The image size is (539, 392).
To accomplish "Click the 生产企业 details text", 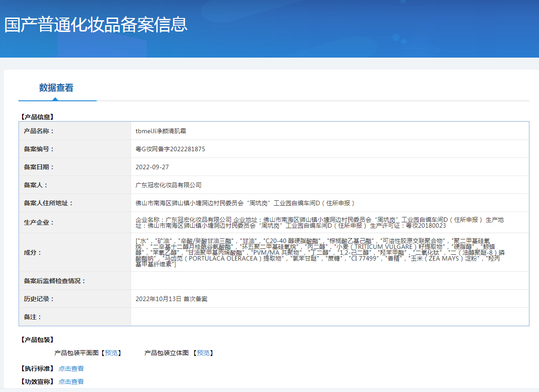I will 319,222.
